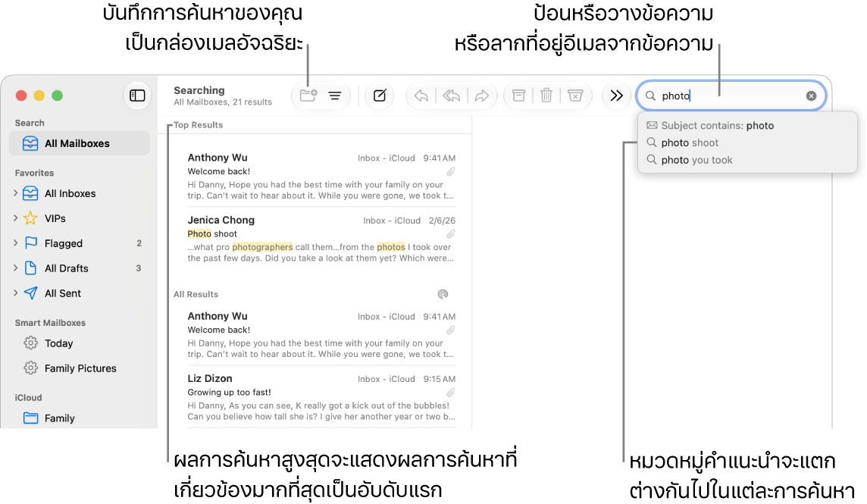
Task: Move selected message to Junk
Action: tap(575, 95)
